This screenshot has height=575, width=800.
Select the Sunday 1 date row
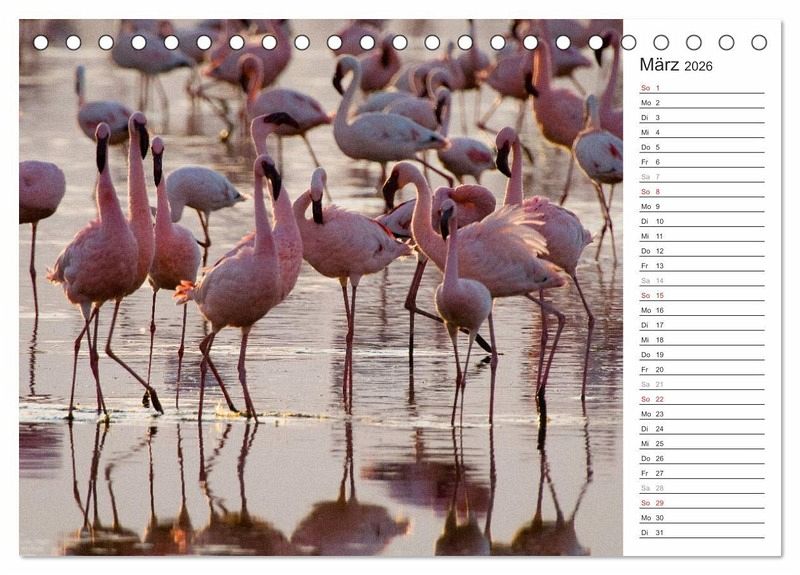[701, 88]
